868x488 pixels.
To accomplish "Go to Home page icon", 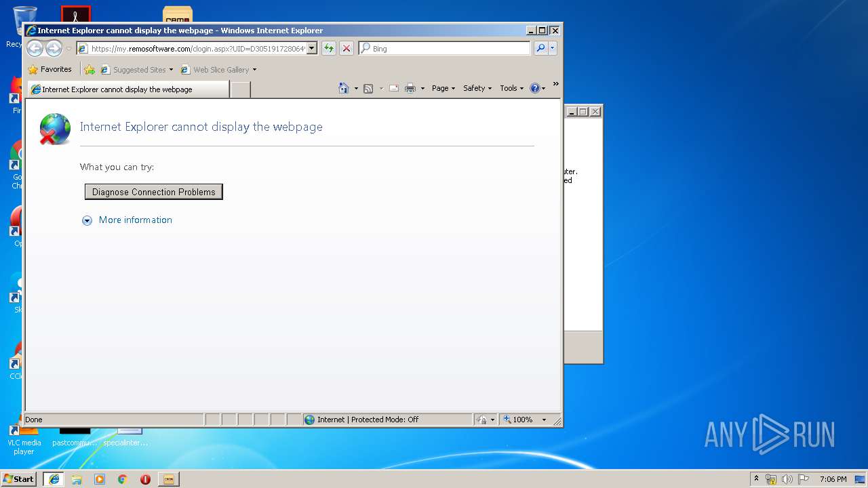I will click(344, 88).
